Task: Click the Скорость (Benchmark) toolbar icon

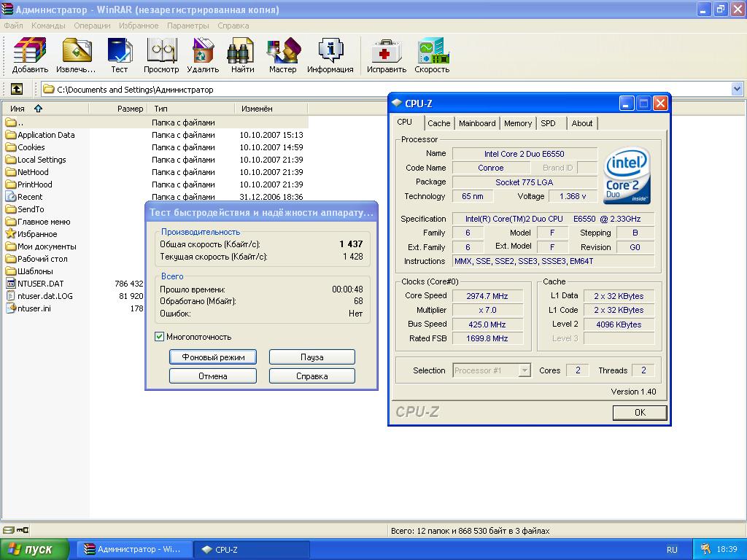Action: (432, 55)
